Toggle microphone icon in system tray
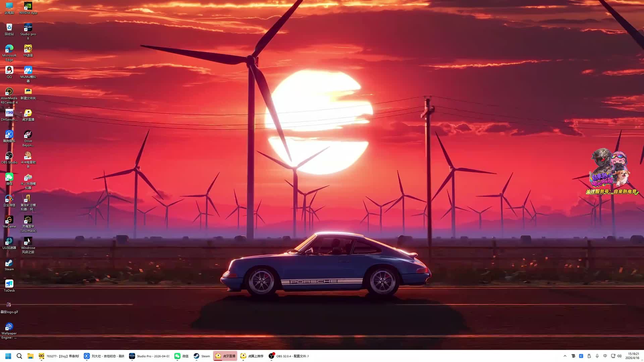The width and height of the screenshot is (644, 362). pyautogui.click(x=597, y=356)
